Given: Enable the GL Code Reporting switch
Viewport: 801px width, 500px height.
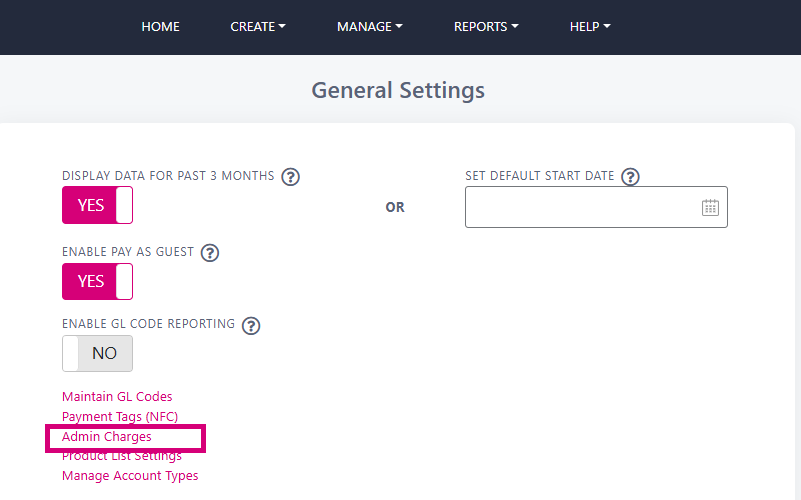Looking at the screenshot, I should point(98,353).
